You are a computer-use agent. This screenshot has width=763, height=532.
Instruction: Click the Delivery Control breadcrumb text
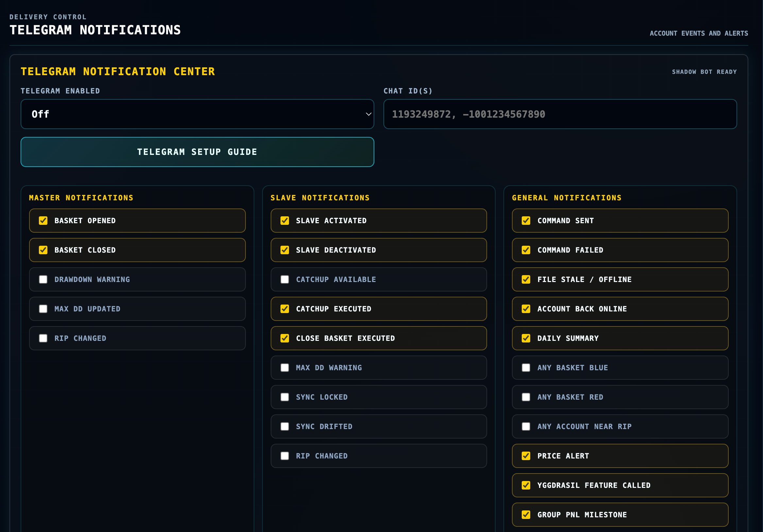[48, 17]
